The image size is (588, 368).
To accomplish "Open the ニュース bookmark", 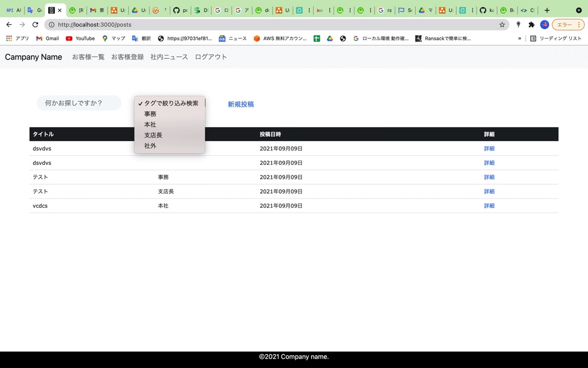I will pos(233,38).
